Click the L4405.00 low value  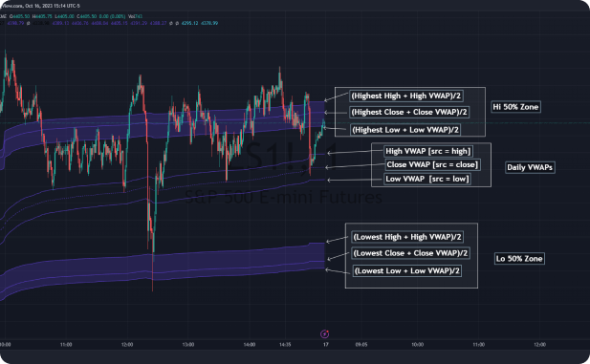click(64, 16)
